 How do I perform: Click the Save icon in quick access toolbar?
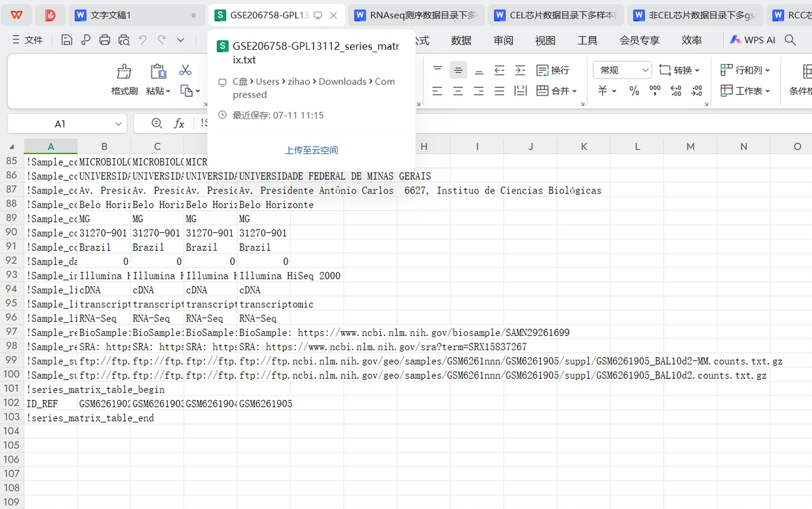tap(67, 40)
